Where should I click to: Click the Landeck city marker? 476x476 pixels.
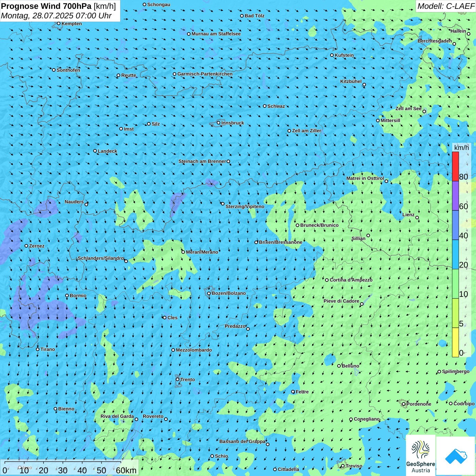(95, 151)
